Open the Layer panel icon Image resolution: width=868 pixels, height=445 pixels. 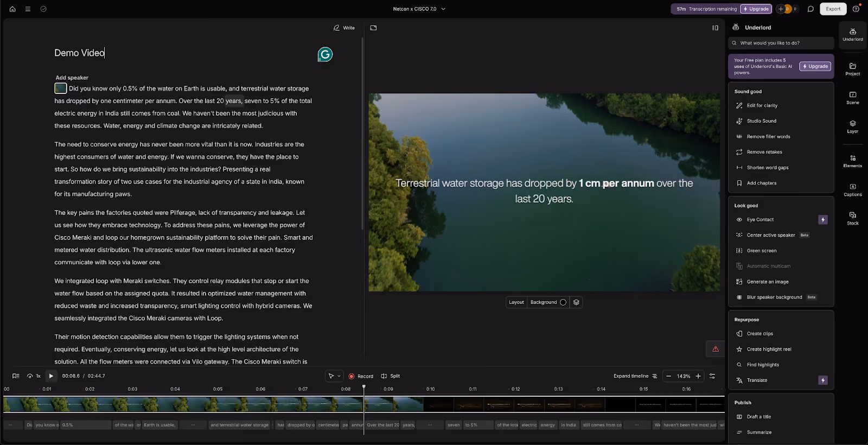point(852,126)
